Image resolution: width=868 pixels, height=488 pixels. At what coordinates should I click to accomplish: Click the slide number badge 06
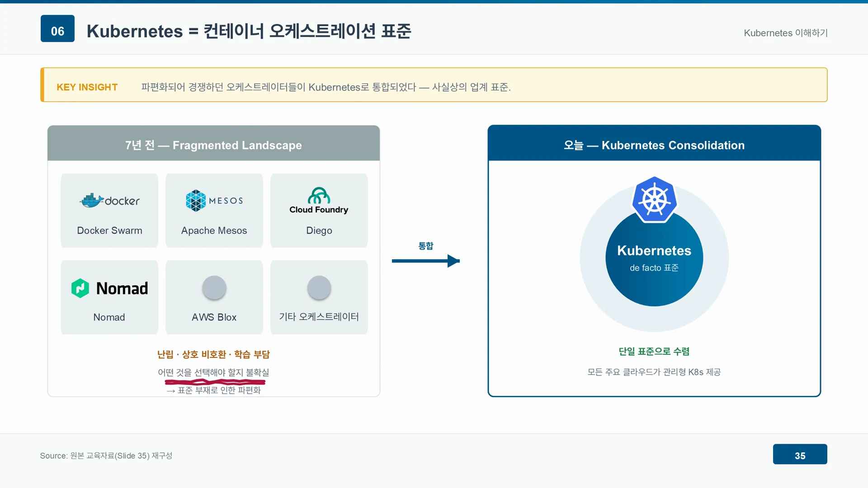coord(57,28)
